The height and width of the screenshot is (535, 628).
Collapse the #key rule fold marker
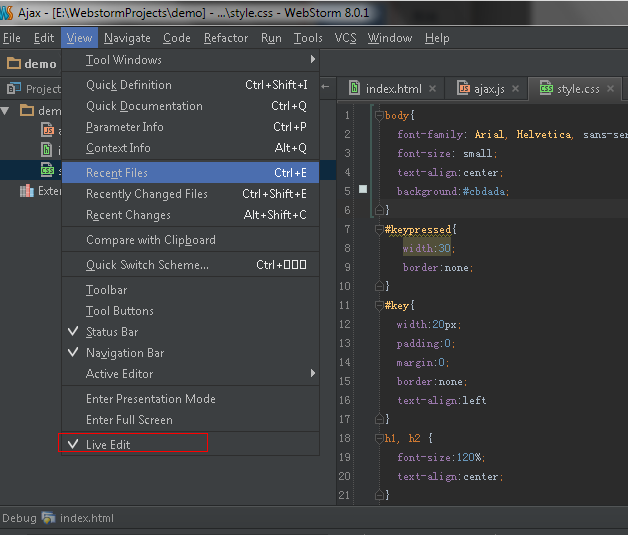coord(379,306)
